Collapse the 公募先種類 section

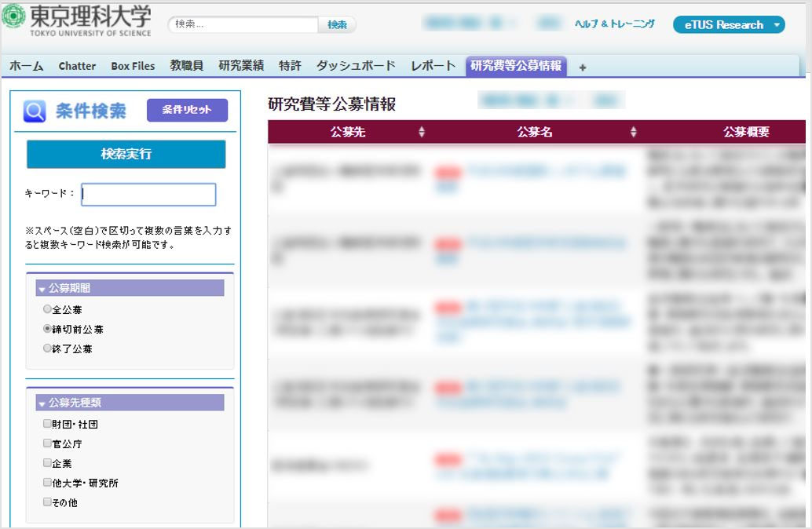[x=42, y=403]
